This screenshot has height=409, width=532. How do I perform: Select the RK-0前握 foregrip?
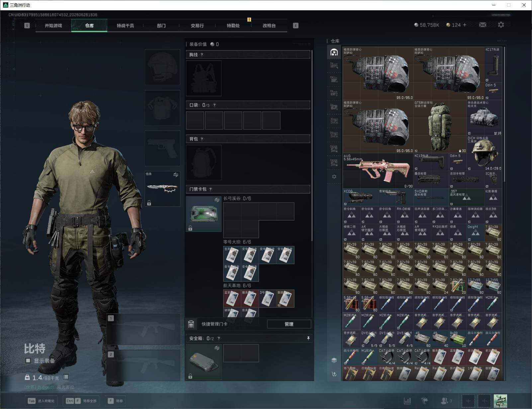[x=404, y=215]
